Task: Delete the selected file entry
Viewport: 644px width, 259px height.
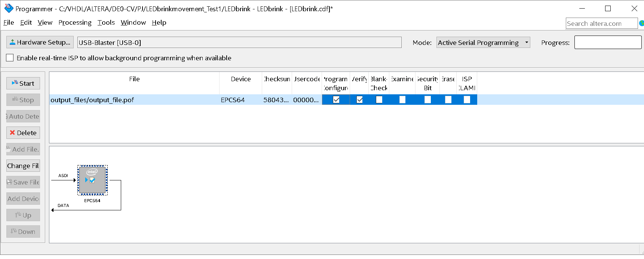Action: coord(23,133)
